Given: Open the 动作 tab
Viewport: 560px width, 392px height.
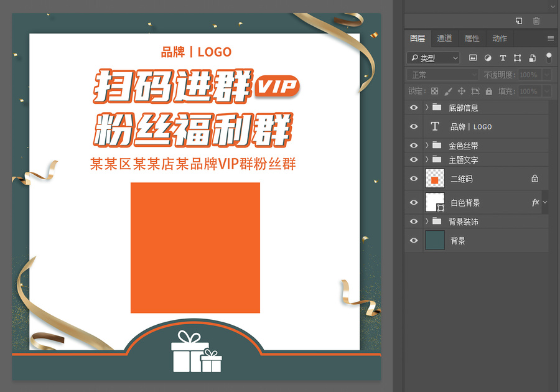Looking at the screenshot, I should coord(500,38).
